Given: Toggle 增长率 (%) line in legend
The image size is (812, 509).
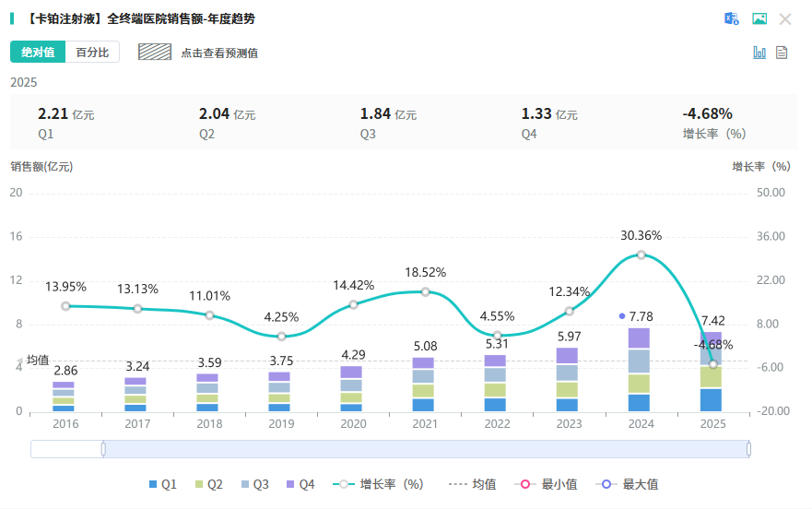Looking at the screenshot, I should [x=380, y=484].
